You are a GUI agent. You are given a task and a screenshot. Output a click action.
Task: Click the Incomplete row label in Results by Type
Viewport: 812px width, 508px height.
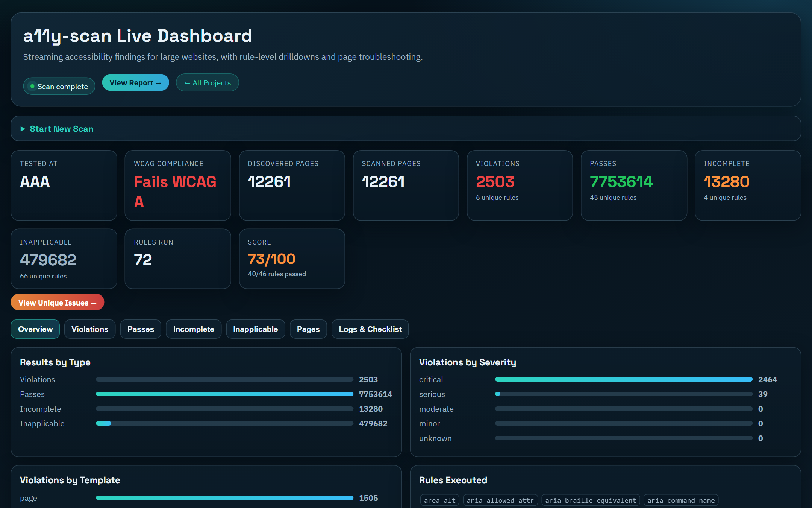coord(40,409)
